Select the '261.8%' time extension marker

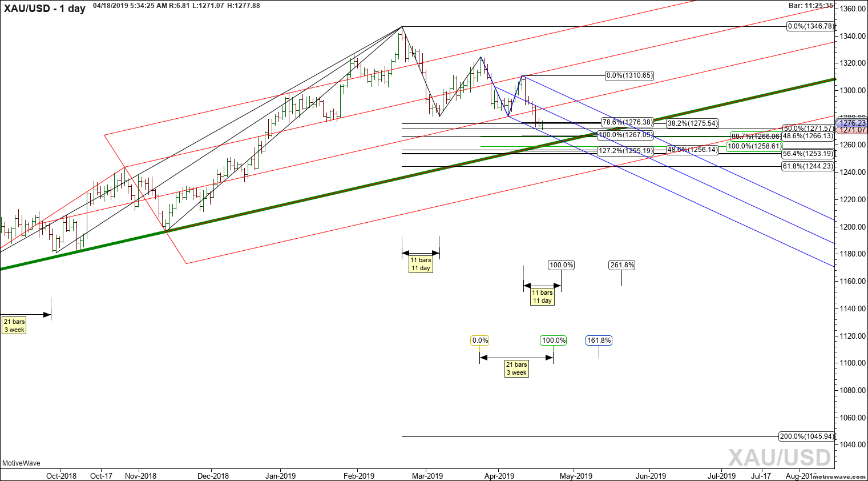click(x=622, y=265)
